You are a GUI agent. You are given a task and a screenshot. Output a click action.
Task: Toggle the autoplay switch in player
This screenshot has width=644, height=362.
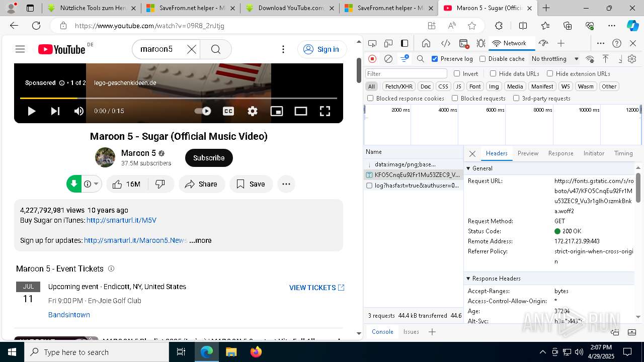203,111
